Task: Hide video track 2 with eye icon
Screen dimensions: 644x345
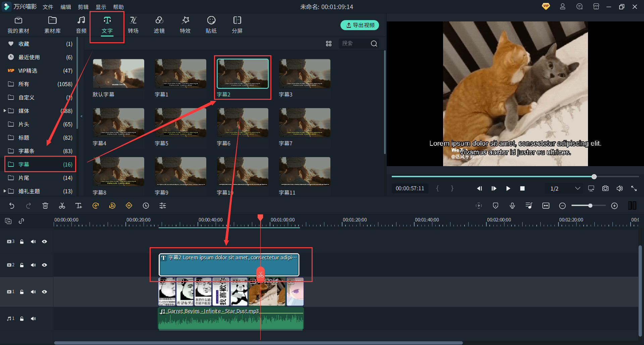Action: 44,265
